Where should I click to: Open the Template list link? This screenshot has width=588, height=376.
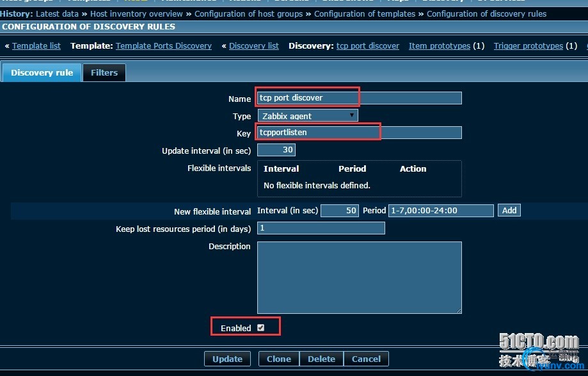tap(36, 45)
